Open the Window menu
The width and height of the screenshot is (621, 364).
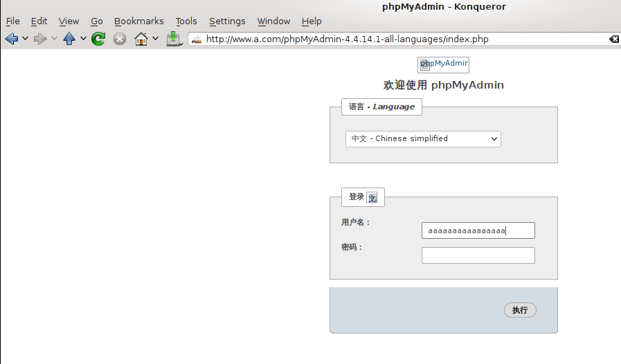click(x=273, y=21)
